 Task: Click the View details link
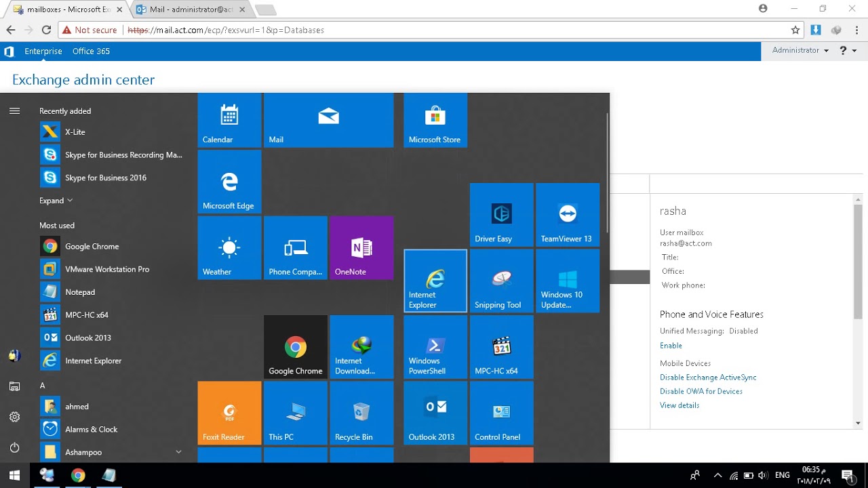[679, 405]
